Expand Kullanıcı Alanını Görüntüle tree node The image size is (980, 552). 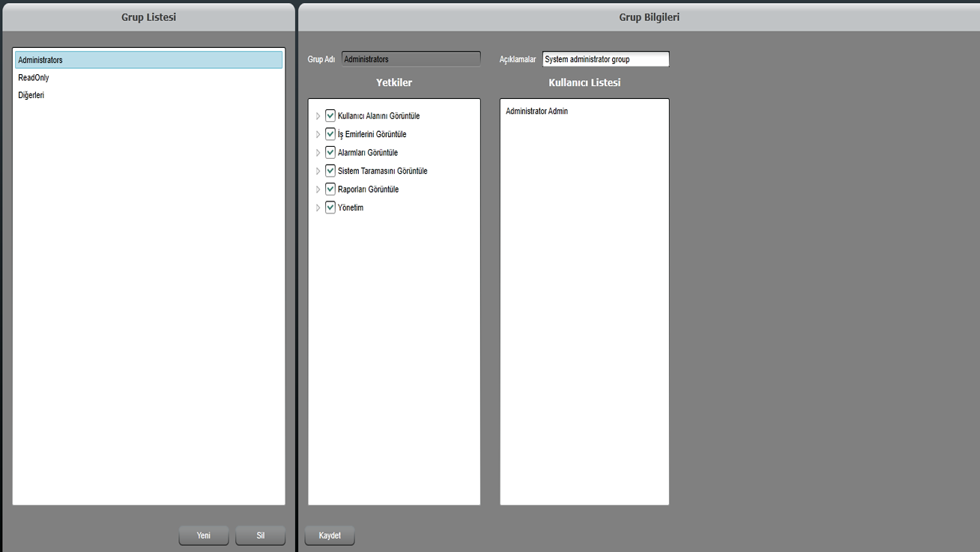(318, 116)
